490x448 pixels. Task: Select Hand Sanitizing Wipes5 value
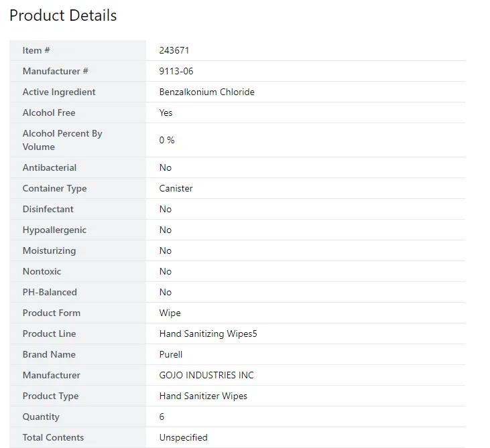pyautogui.click(x=208, y=333)
